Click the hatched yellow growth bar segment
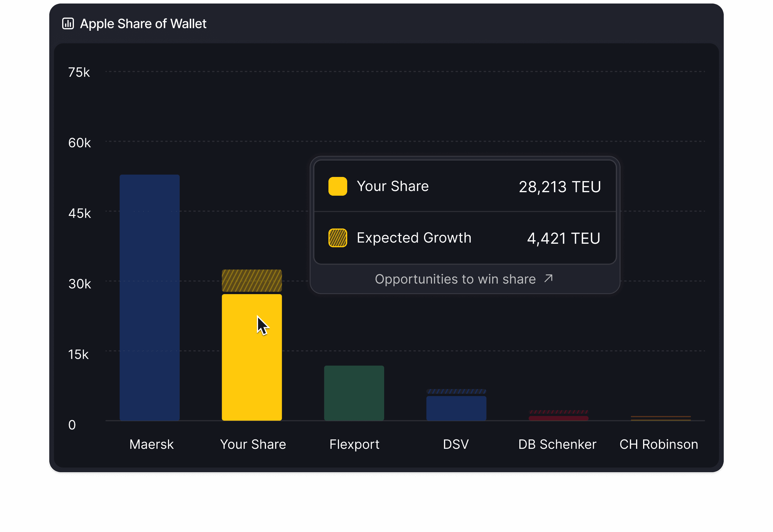 pos(252,281)
